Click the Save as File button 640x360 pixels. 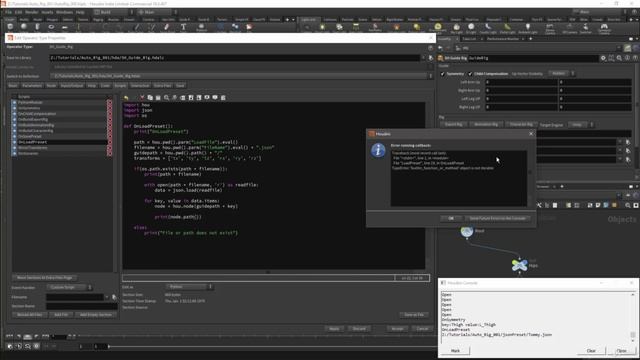coord(414,315)
